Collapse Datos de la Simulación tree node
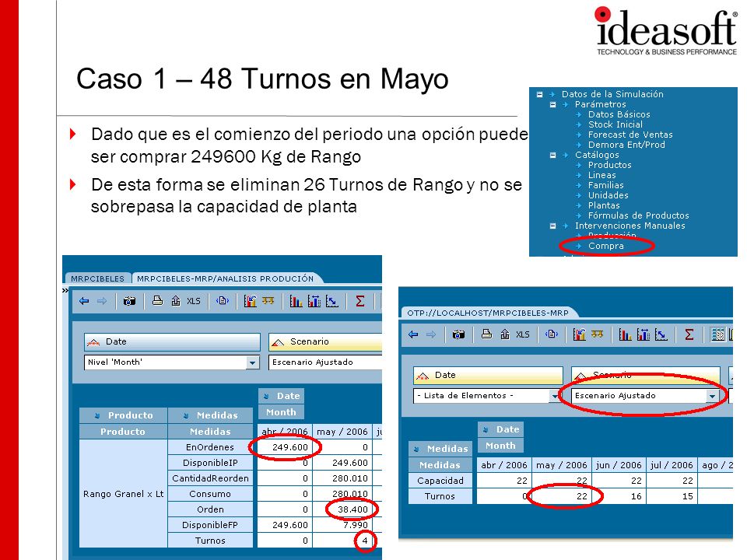747x560 pixels. [x=540, y=94]
